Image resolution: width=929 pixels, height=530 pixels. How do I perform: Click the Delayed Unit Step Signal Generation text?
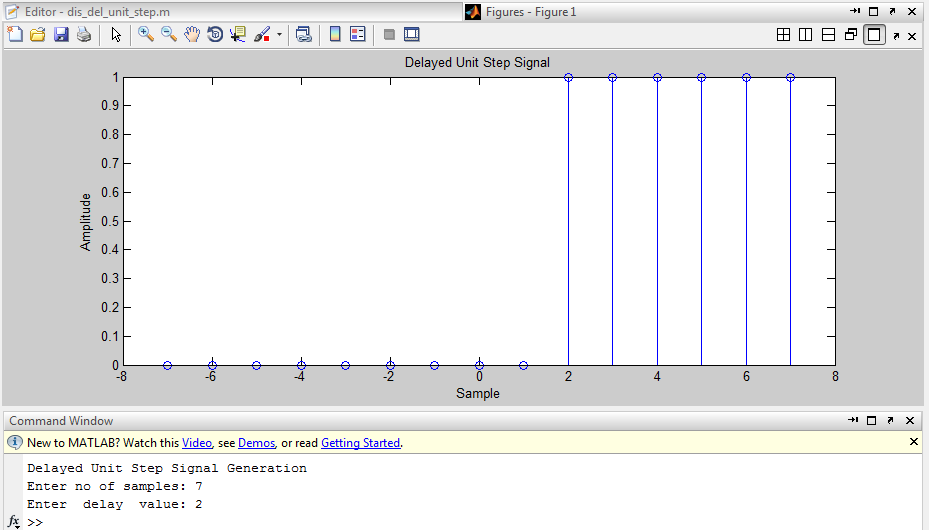coord(167,468)
